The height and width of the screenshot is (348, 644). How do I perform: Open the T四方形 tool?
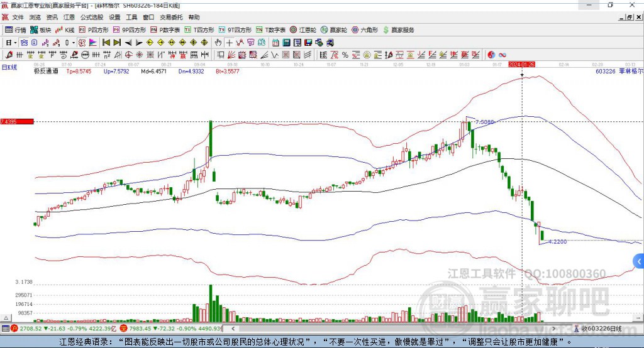[199, 30]
